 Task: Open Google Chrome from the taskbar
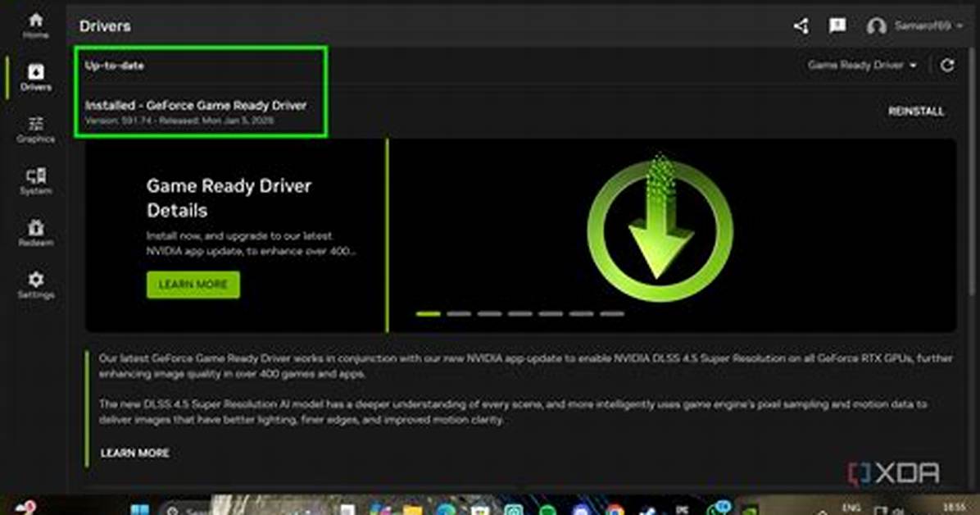615,510
